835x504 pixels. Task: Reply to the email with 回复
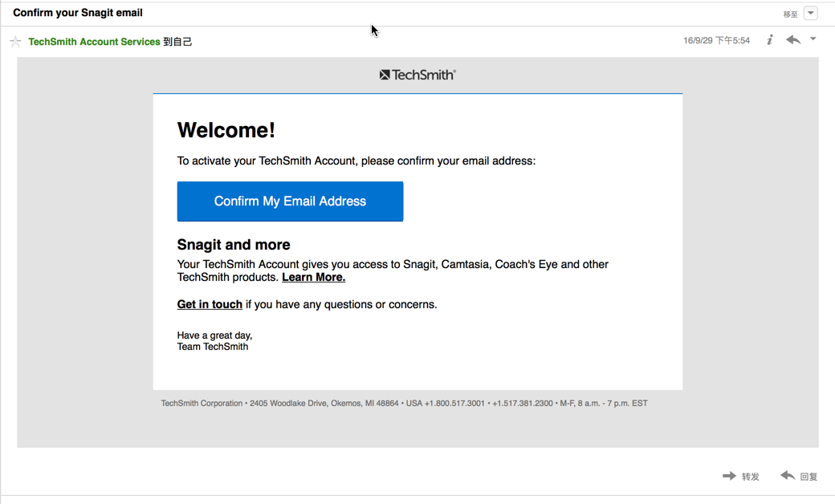799,476
